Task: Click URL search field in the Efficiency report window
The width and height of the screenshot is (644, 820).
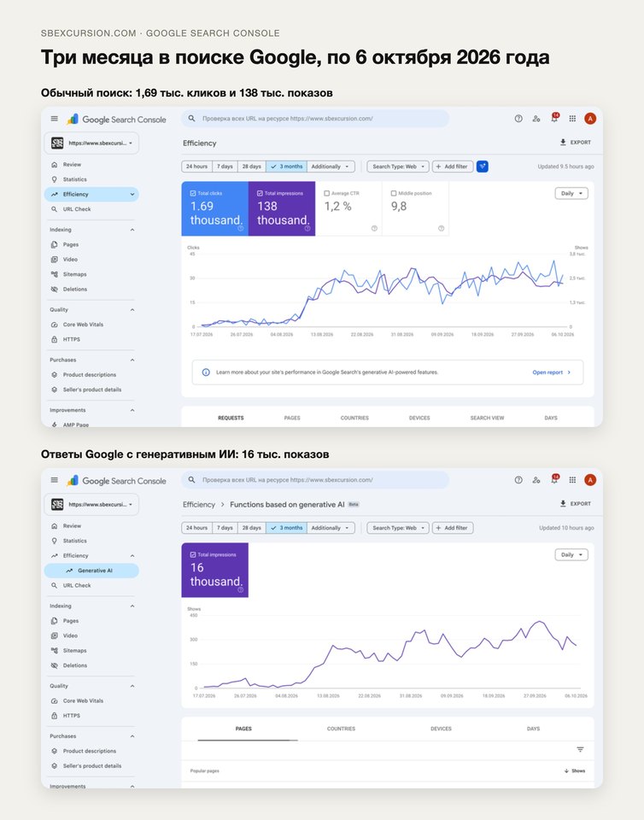Action: (x=315, y=119)
